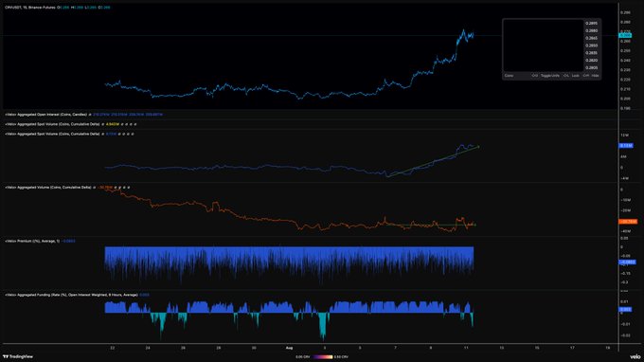Click the 0.2605 level in the mini panel scale
Screen dimensions: 644x362
pos(591,68)
